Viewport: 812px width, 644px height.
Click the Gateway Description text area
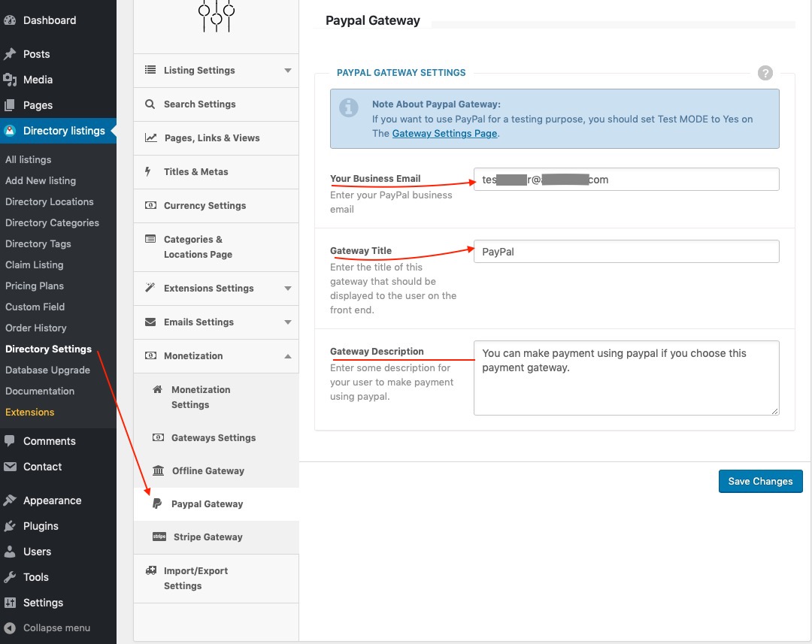626,377
